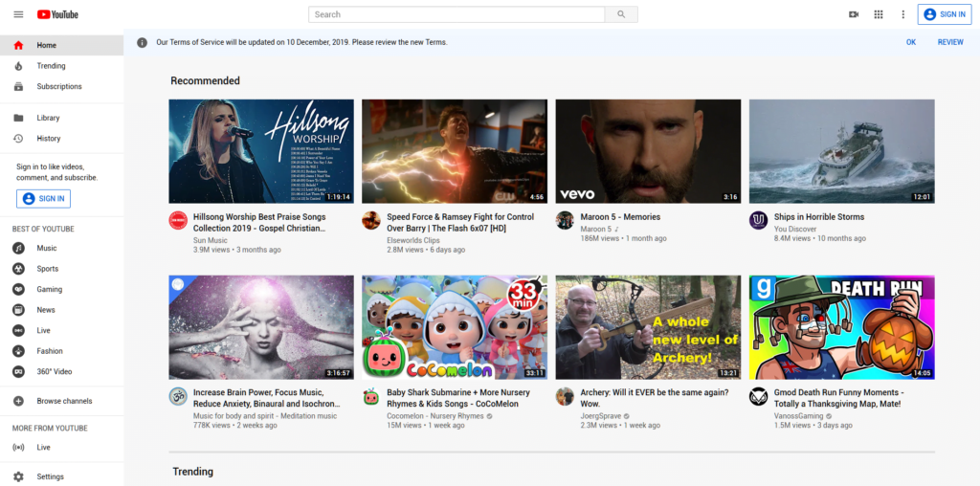The image size is (980, 486).
Task: Open Sun Music channel avatar
Action: tap(178, 220)
